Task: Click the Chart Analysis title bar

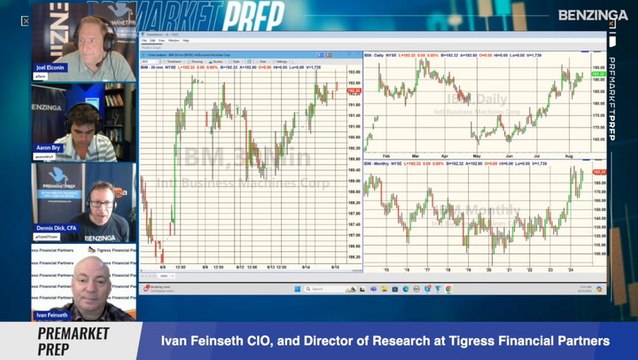Action: pyautogui.click(x=251, y=55)
